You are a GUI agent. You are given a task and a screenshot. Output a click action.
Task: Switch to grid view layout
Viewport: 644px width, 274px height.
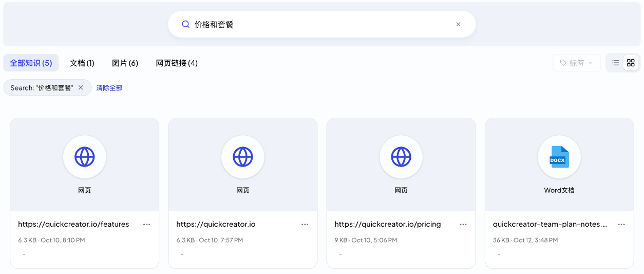tap(631, 63)
